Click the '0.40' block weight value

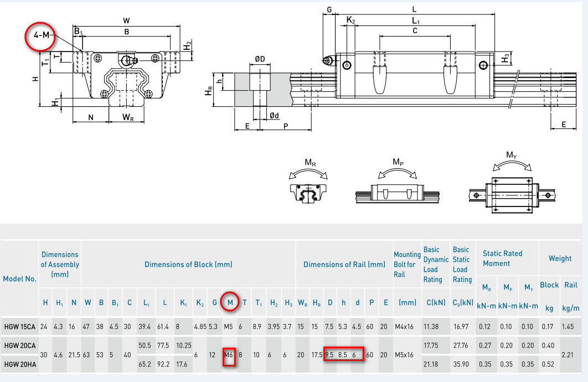(548, 345)
